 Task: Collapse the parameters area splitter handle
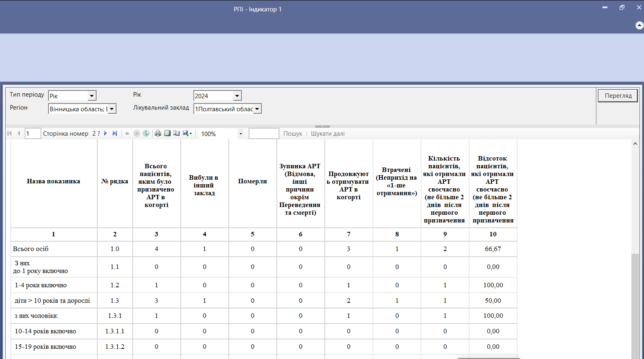coord(322,126)
